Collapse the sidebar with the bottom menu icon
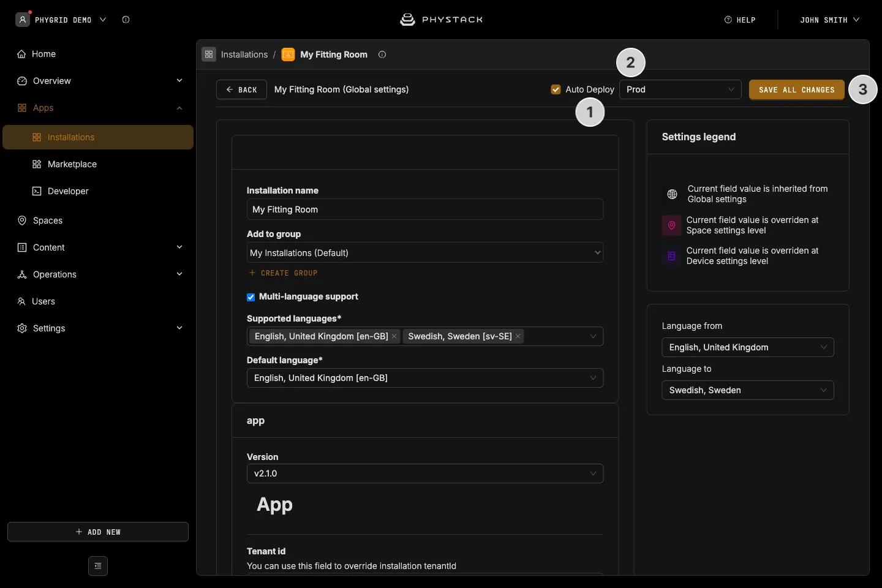 [98, 566]
